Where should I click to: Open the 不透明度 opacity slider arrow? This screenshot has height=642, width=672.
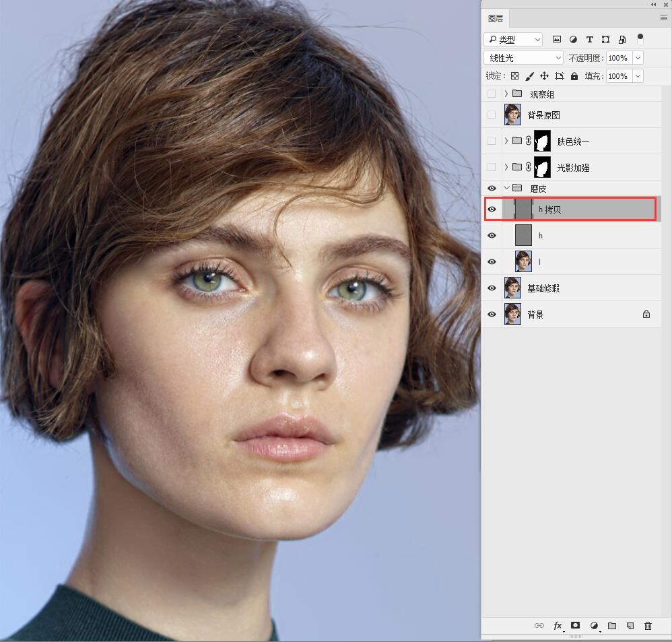[x=638, y=58]
